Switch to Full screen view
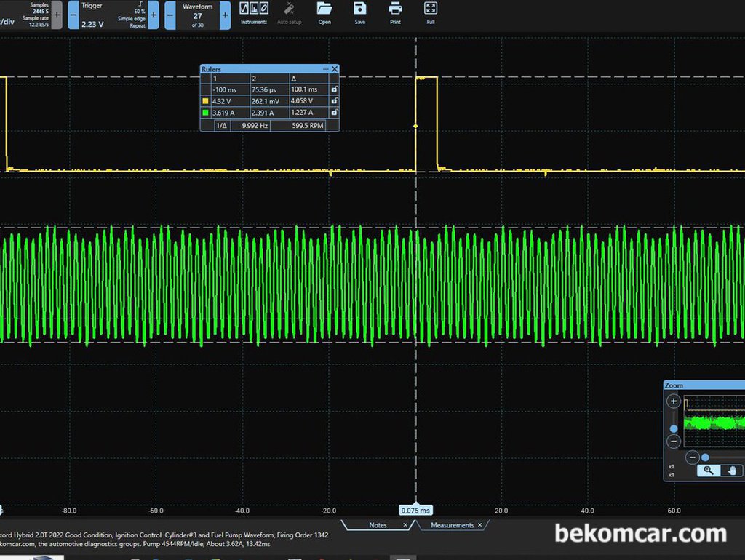 [431, 13]
